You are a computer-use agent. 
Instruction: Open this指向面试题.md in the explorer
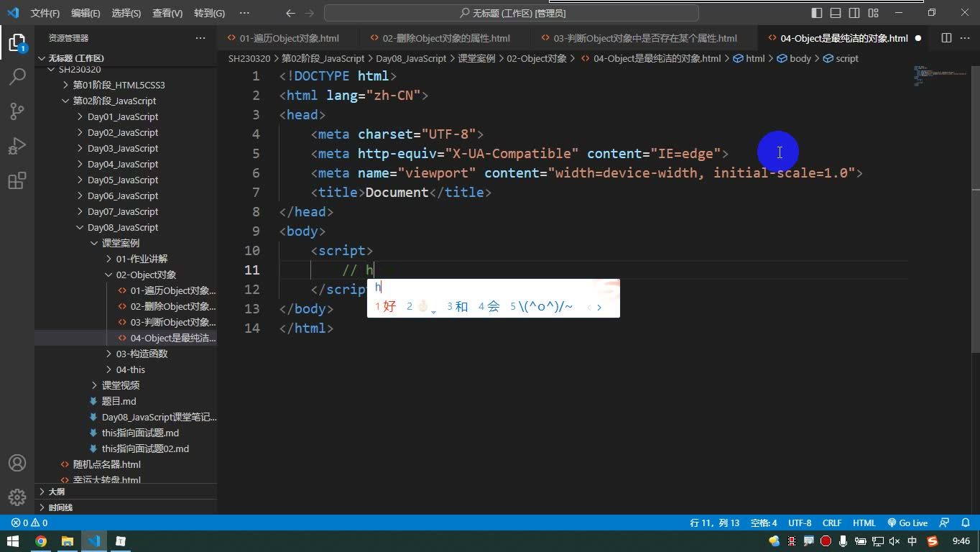tap(140, 433)
